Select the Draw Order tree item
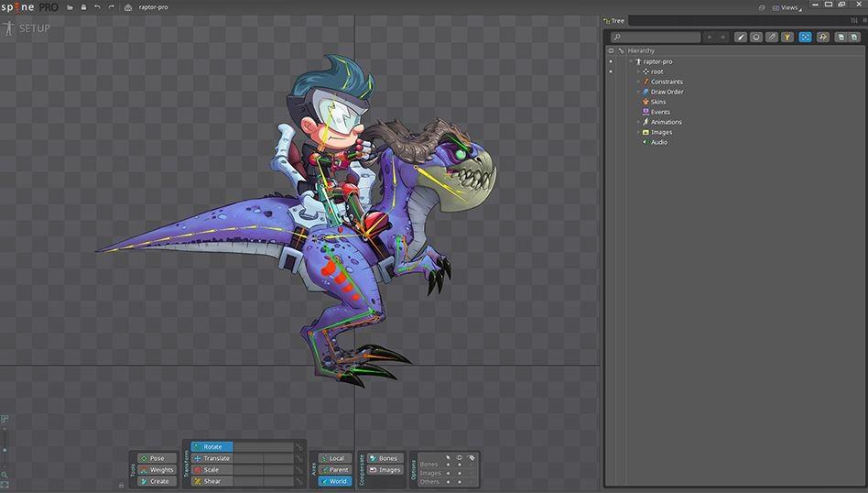 click(667, 92)
